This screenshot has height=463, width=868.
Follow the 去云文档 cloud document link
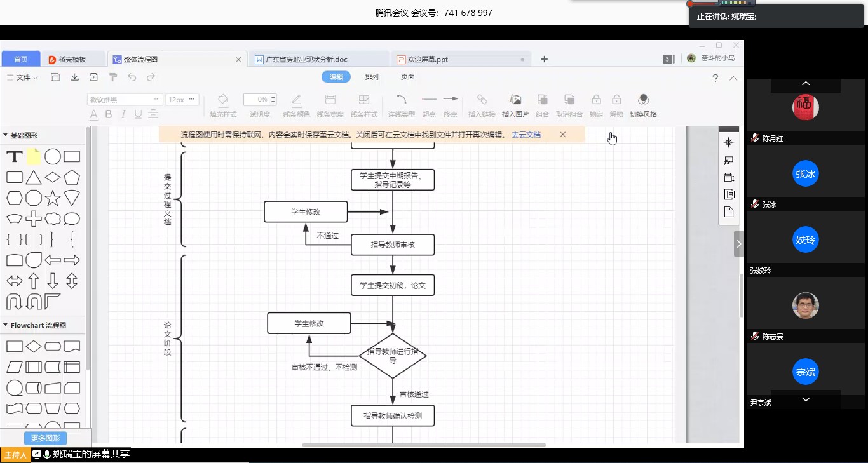coord(526,135)
